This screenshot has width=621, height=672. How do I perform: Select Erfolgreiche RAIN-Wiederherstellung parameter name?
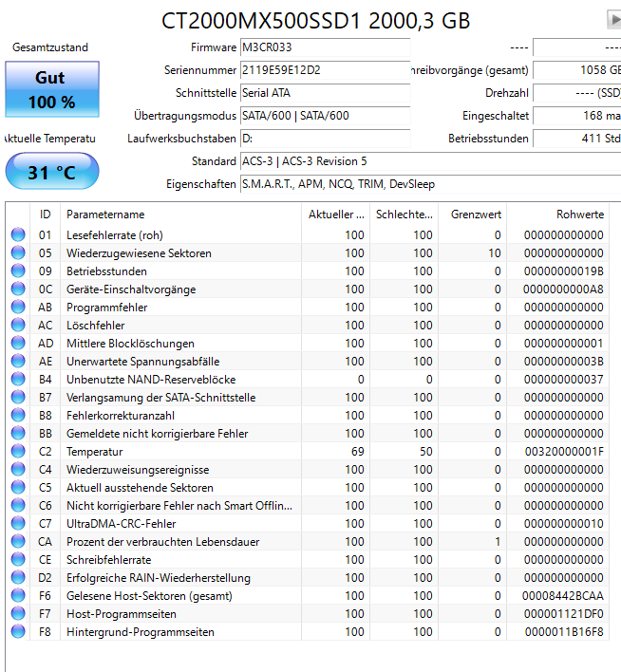pos(159,578)
